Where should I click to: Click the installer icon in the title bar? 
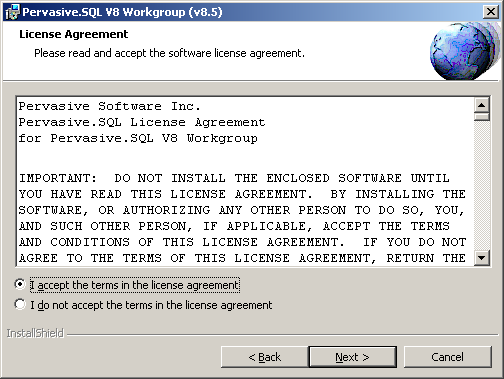[x=13, y=12]
